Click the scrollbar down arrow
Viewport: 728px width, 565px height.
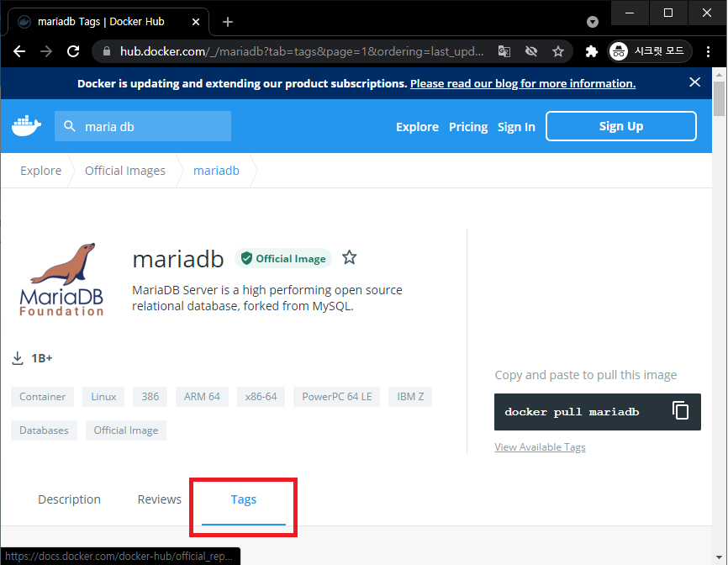pos(720,557)
